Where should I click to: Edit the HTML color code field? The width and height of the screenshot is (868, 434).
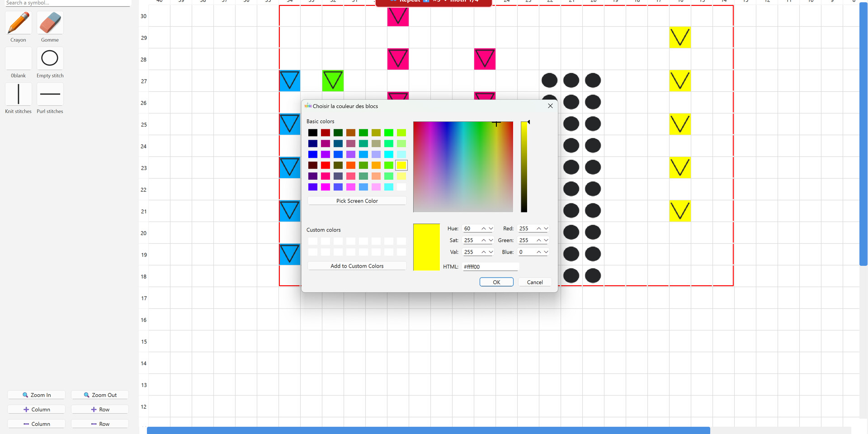(x=491, y=267)
